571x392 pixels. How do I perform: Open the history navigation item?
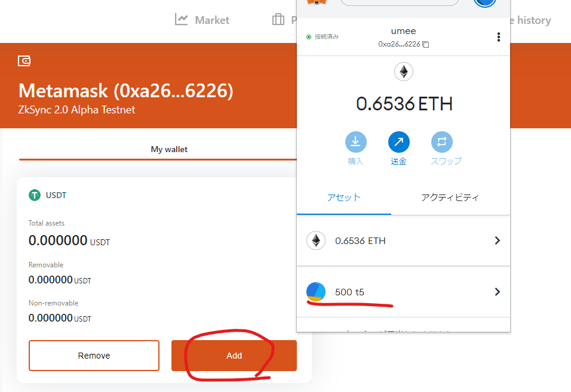pos(530,20)
